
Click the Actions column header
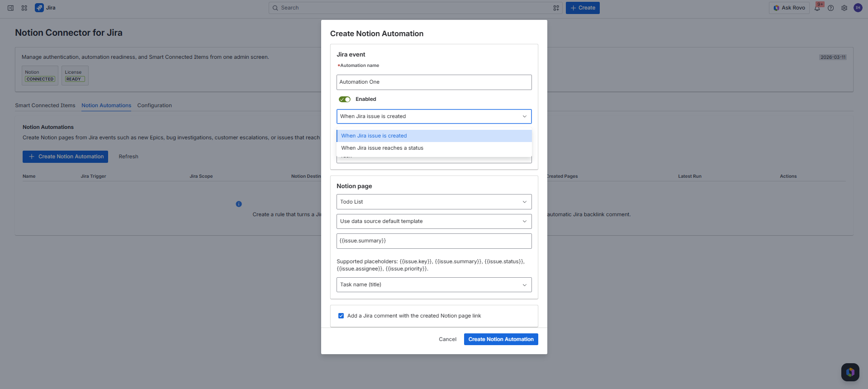click(x=788, y=176)
